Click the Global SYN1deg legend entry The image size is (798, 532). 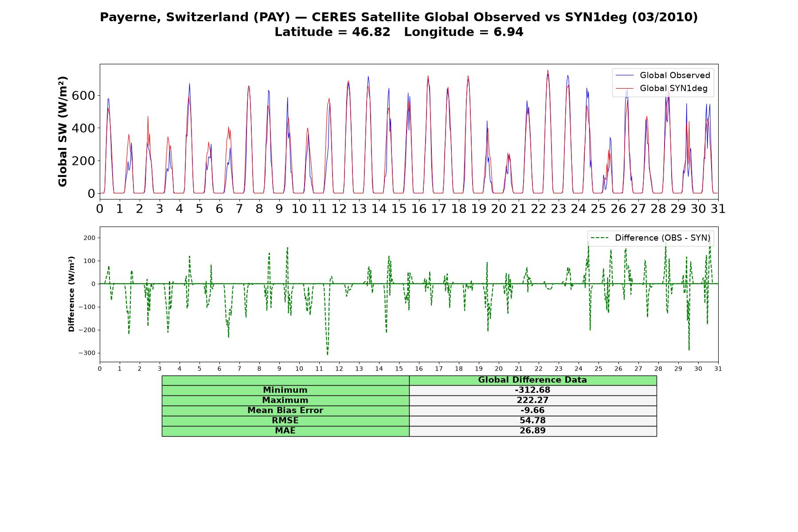point(673,88)
